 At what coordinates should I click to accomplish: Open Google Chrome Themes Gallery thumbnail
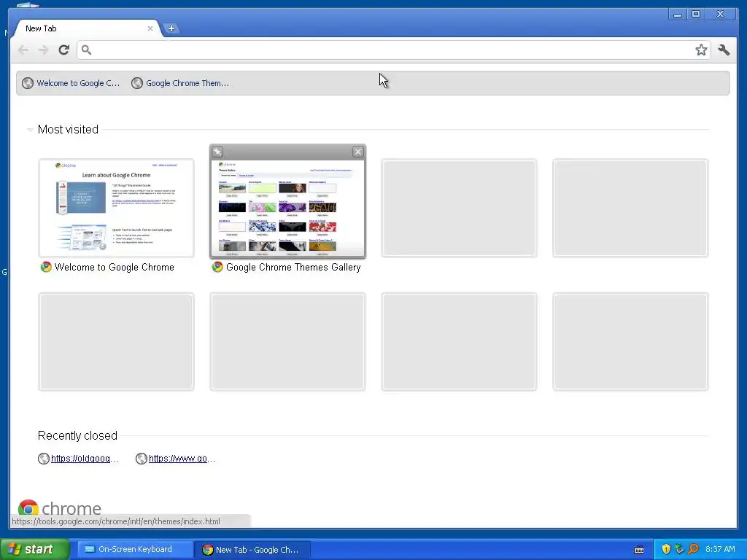point(287,208)
